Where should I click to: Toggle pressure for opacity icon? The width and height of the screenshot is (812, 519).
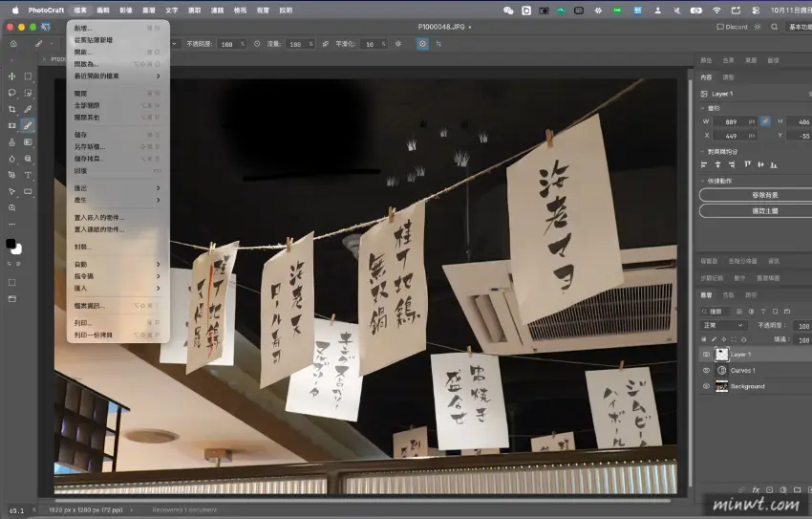[x=257, y=44]
